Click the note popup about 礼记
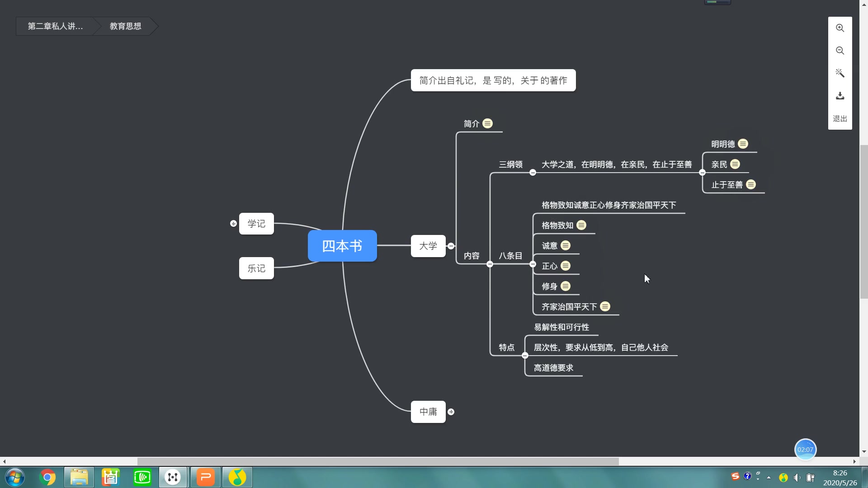Viewport: 868px width, 488px height. click(493, 80)
